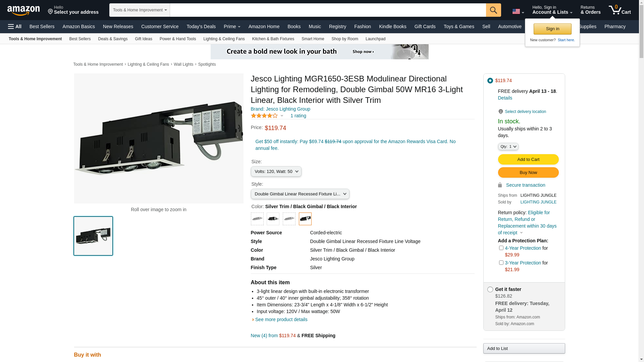644x362 pixels.
Task: Open Today's Deals in nav bar
Action: pos(201,26)
